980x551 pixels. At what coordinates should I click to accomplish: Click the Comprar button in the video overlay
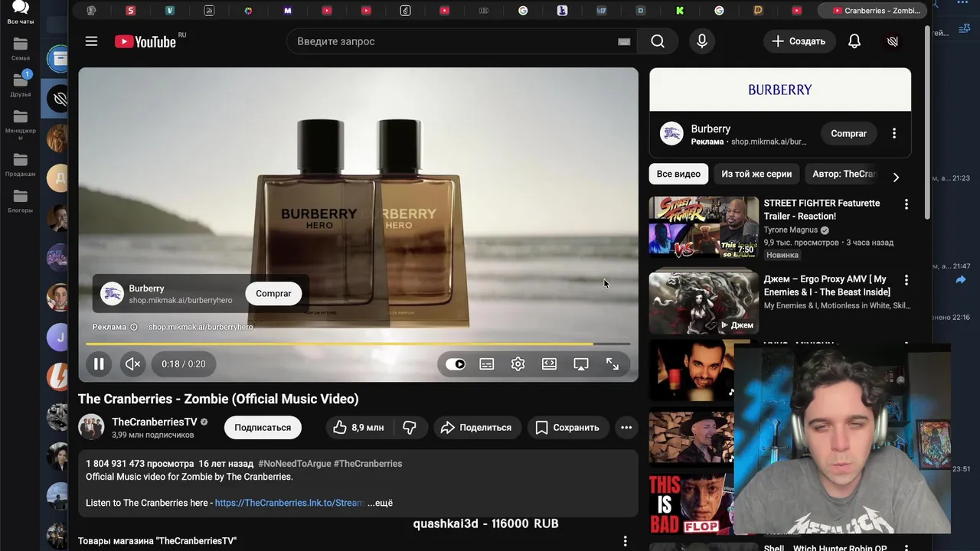[x=273, y=294]
